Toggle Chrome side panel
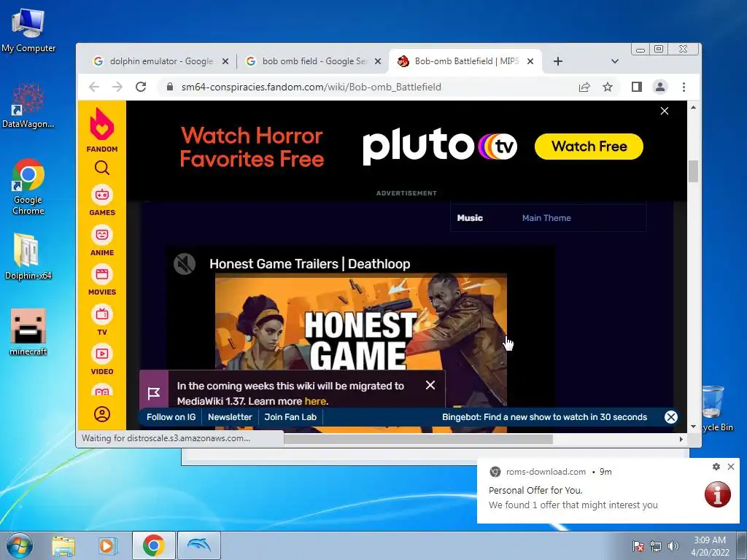 click(x=636, y=87)
